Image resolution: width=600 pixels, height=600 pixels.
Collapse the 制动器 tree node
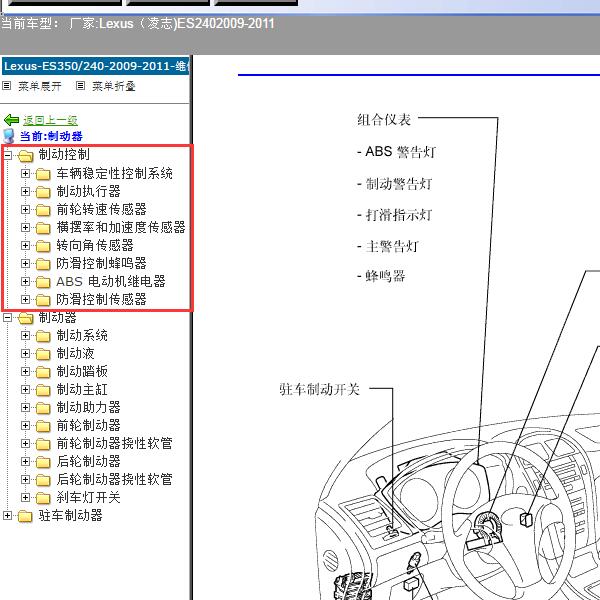click(8, 318)
